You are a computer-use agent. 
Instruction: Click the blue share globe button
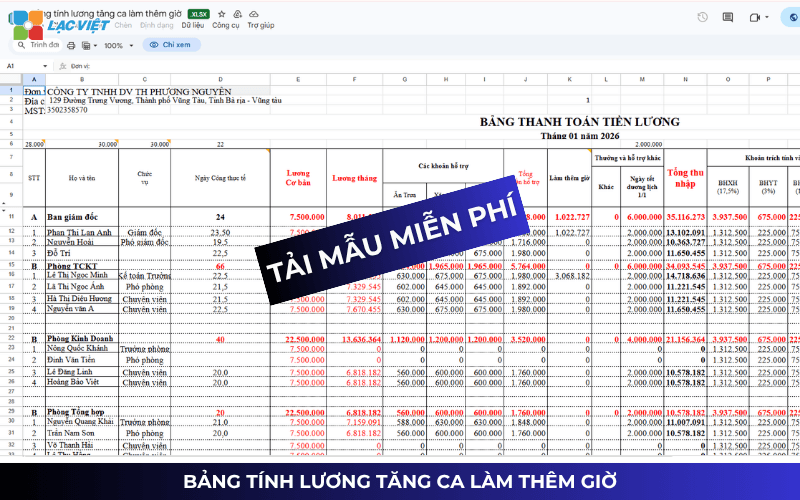(792, 17)
